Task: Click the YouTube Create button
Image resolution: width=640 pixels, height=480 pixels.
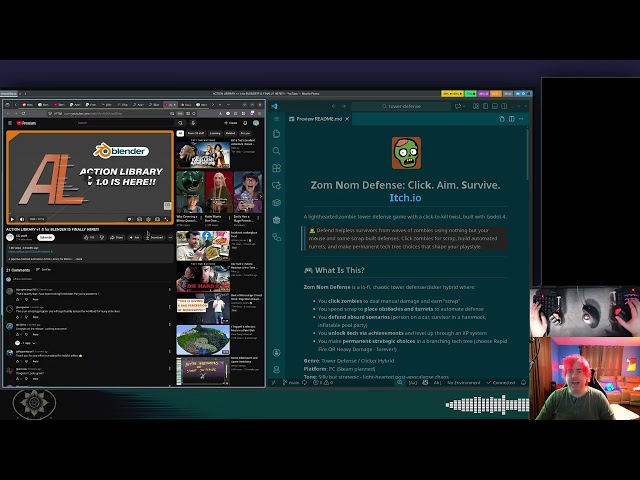Action: click(231, 123)
